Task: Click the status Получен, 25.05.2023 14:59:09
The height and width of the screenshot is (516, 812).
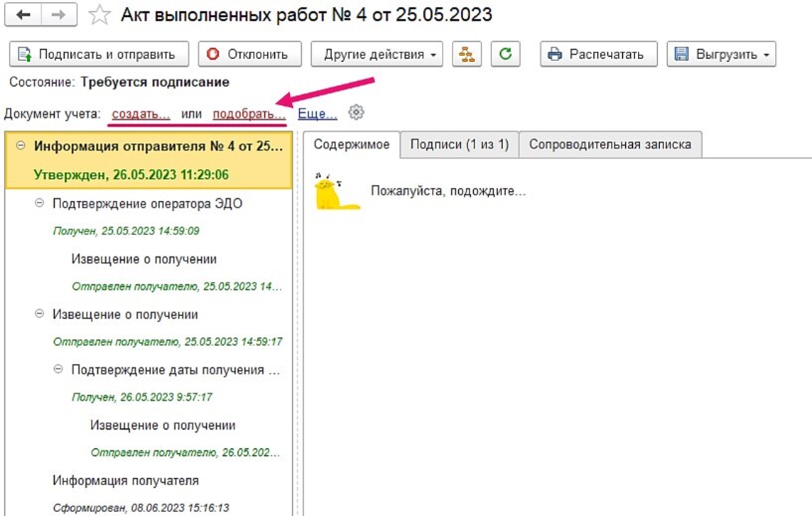Action: pyautogui.click(x=126, y=231)
